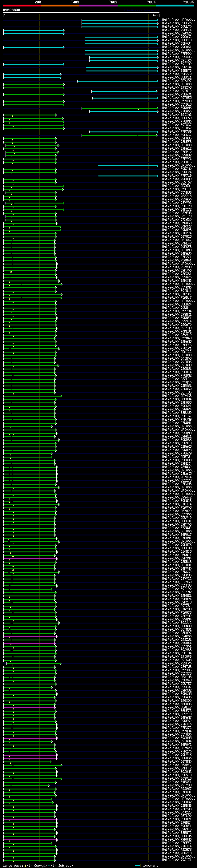Click the UniRef100_Q9CAX2 hit label
The image size is (197, 868).
pos(177,37)
